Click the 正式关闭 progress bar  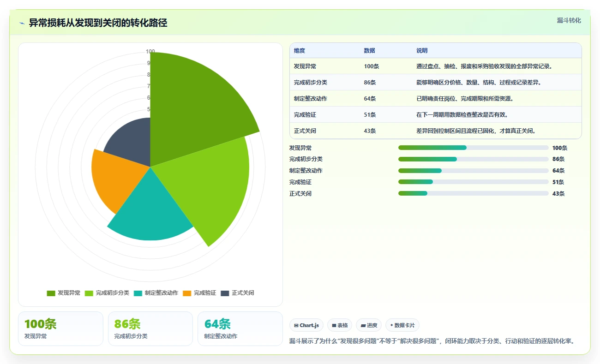[x=473, y=193]
